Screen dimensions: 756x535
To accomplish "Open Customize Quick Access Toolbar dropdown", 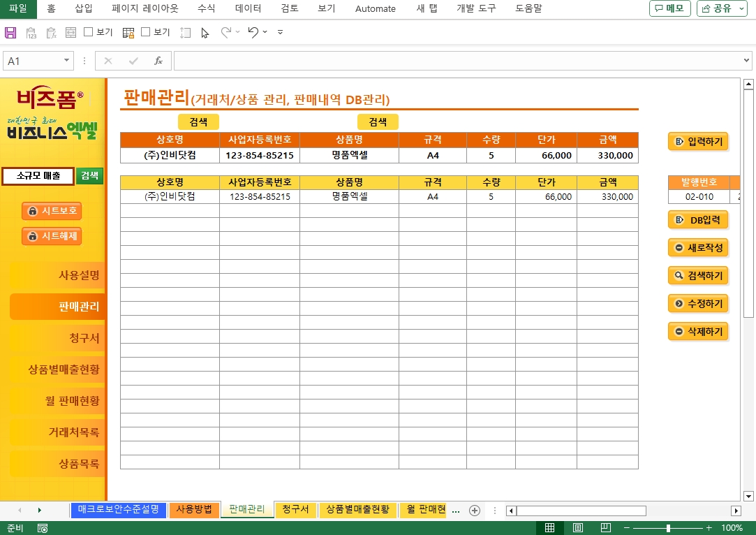I will [x=280, y=32].
